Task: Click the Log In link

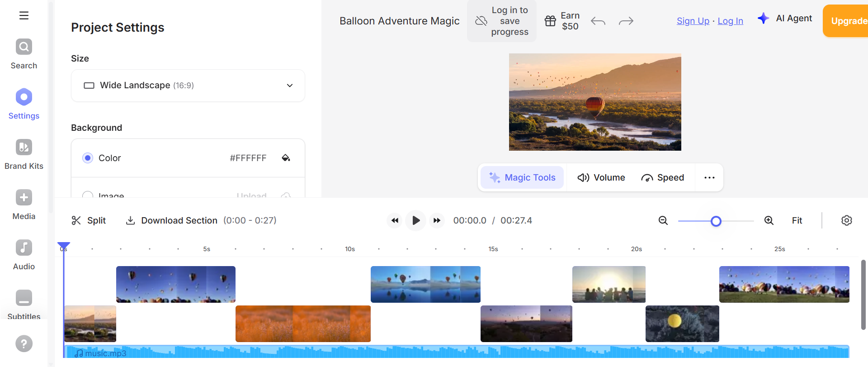Action: click(x=731, y=21)
